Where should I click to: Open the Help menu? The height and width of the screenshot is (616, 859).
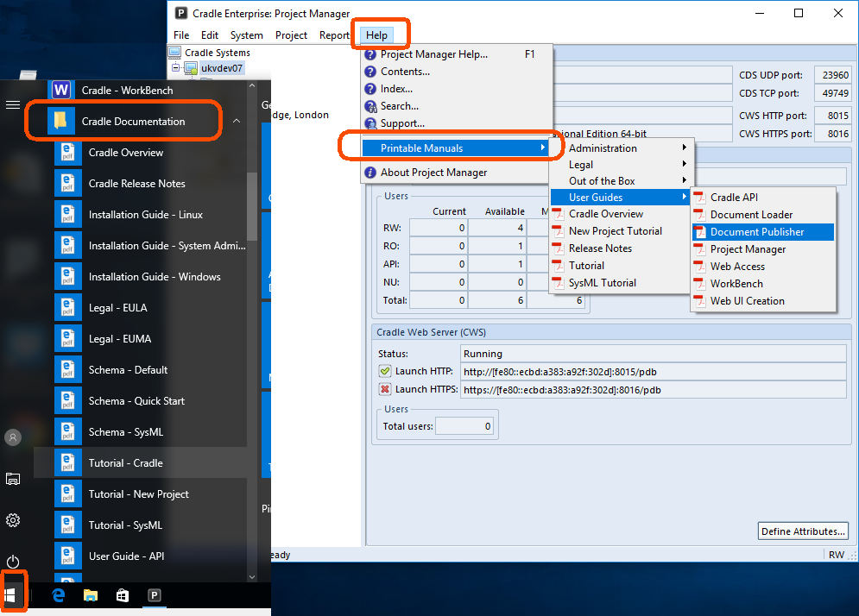(x=377, y=35)
